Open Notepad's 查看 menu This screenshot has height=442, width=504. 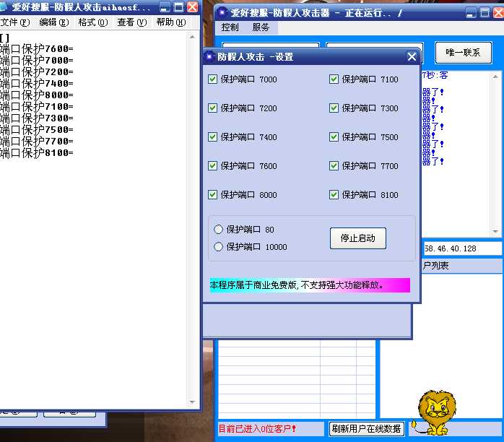pos(131,22)
